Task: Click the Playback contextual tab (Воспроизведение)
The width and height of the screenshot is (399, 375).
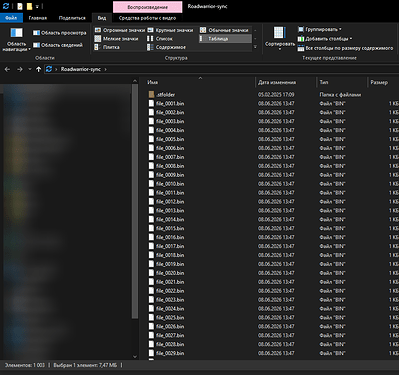Action: pyautogui.click(x=148, y=7)
